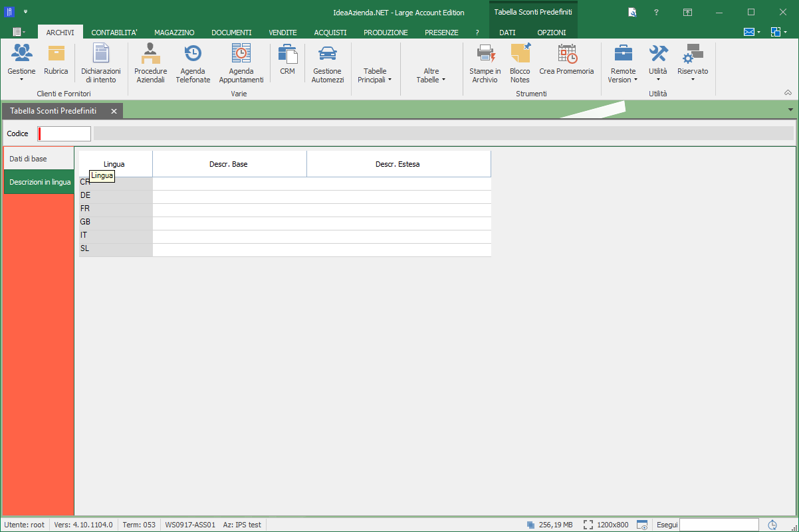Image resolution: width=799 pixels, height=532 pixels.
Task: Open Agenda Appuntamenti
Action: click(241, 64)
